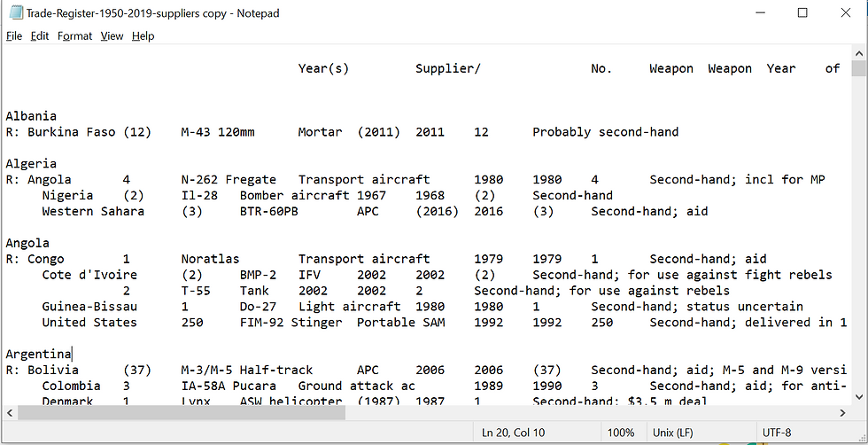
Task: Click the 'Supplier/' column header text
Action: 448,69
